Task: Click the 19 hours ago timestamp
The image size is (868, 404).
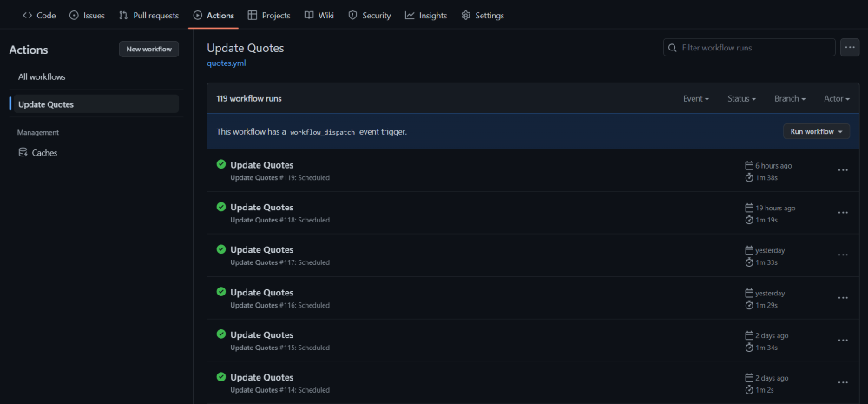Action: click(x=775, y=209)
